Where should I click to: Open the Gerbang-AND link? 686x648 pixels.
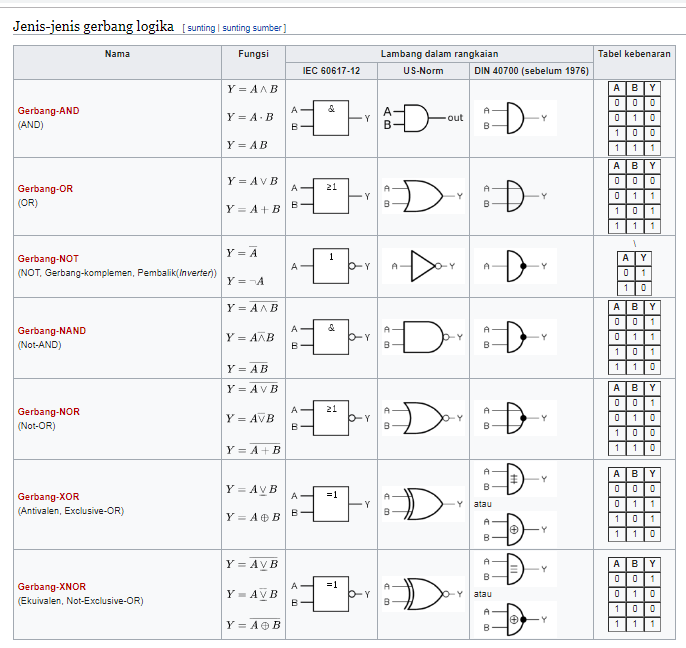[x=49, y=111]
